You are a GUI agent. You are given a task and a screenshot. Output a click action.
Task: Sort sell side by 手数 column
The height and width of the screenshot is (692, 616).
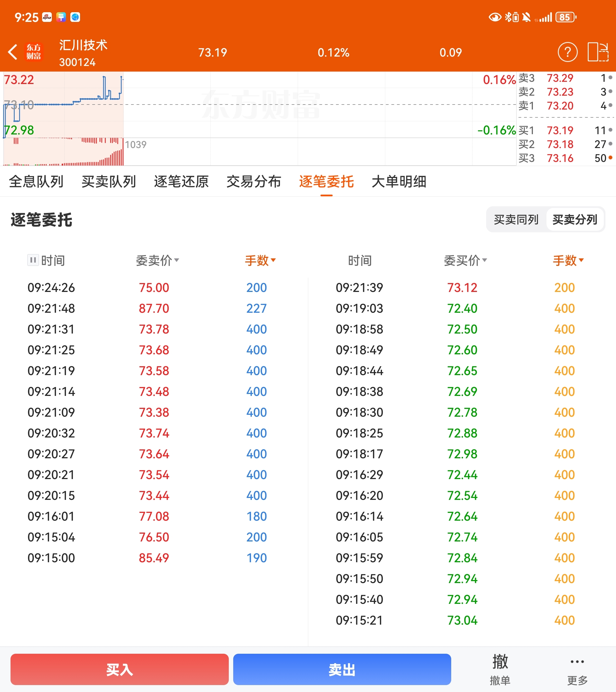pos(260,260)
